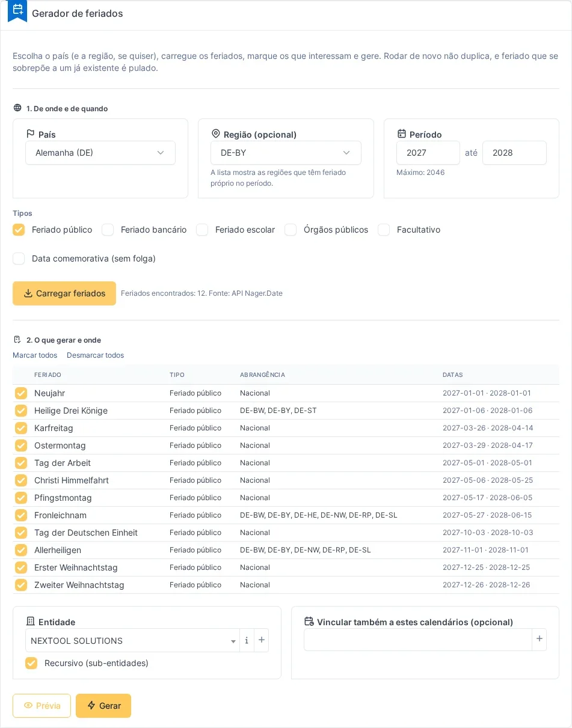Edit the start year field 2027

pyautogui.click(x=428, y=153)
